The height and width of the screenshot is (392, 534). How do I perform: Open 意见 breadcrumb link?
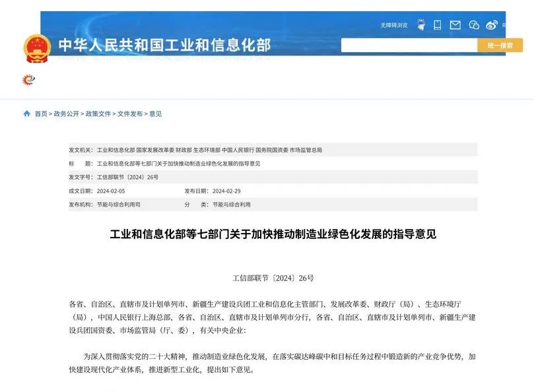[156, 114]
